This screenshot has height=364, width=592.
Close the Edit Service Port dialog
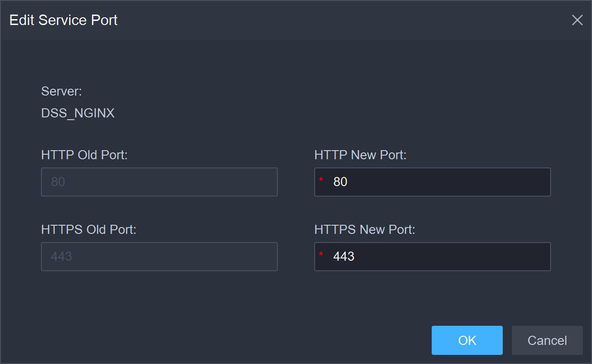(577, 20)
